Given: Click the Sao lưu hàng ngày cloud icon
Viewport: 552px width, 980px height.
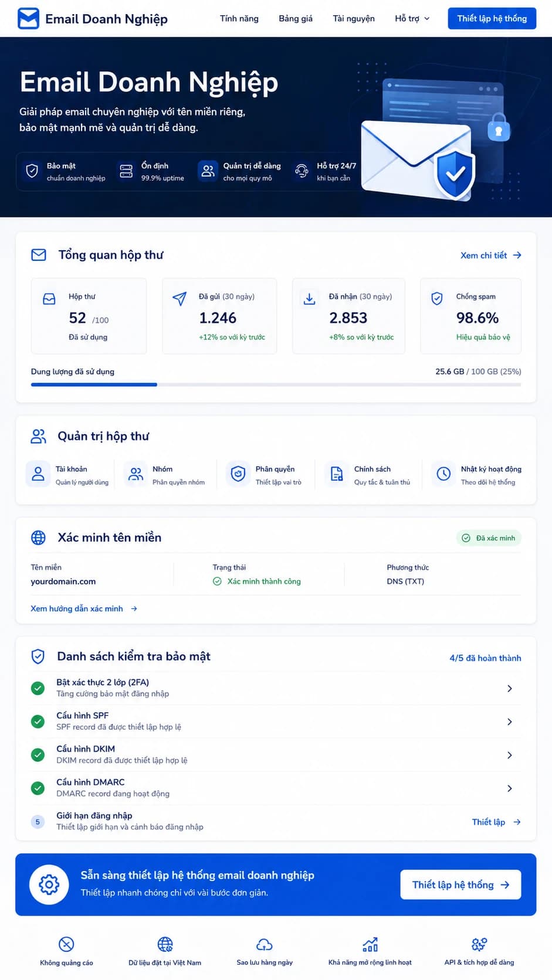Looking at the screenshot, I should tap(265, 944).
